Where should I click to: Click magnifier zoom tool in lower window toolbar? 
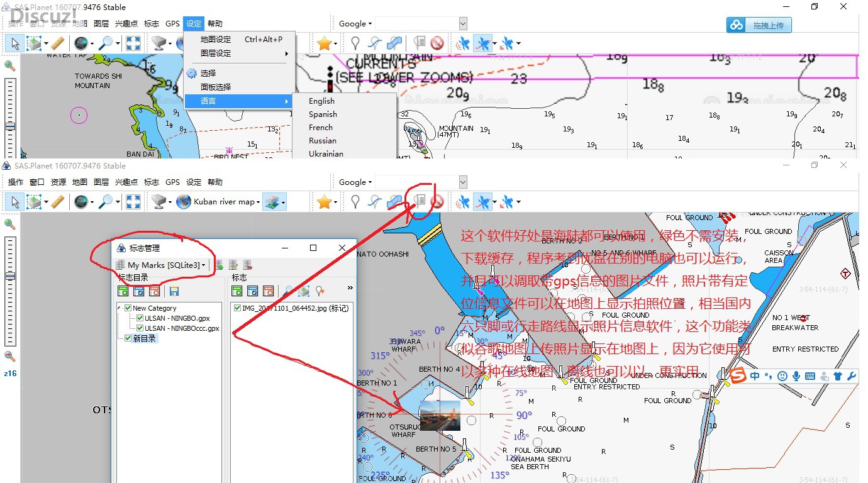tap(106, 202)
